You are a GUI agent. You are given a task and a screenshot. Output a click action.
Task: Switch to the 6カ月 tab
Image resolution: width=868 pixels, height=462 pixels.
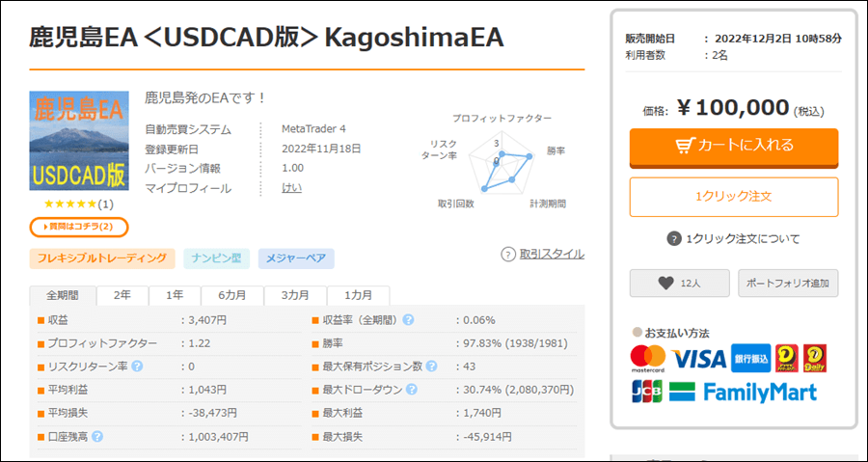click(x=231, y=295)
